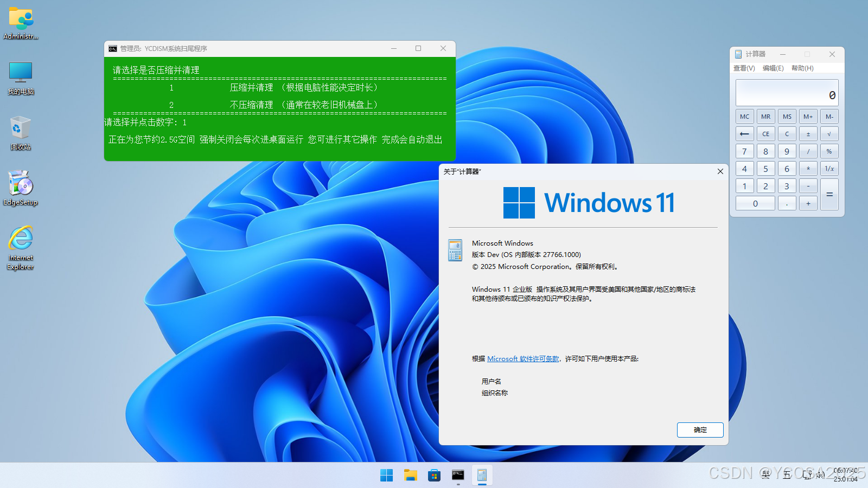
Task: Click the MS memory store button
Action: 787,117
